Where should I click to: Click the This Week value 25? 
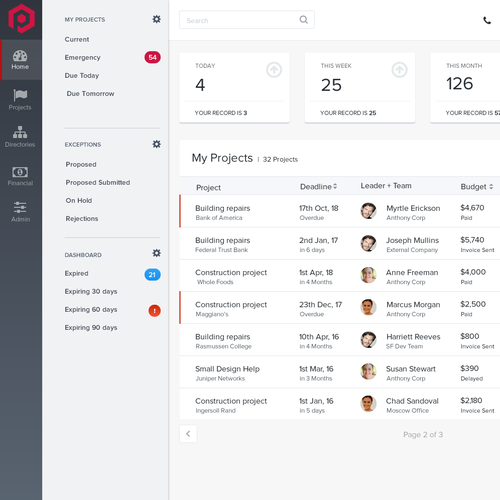[331, 85]
